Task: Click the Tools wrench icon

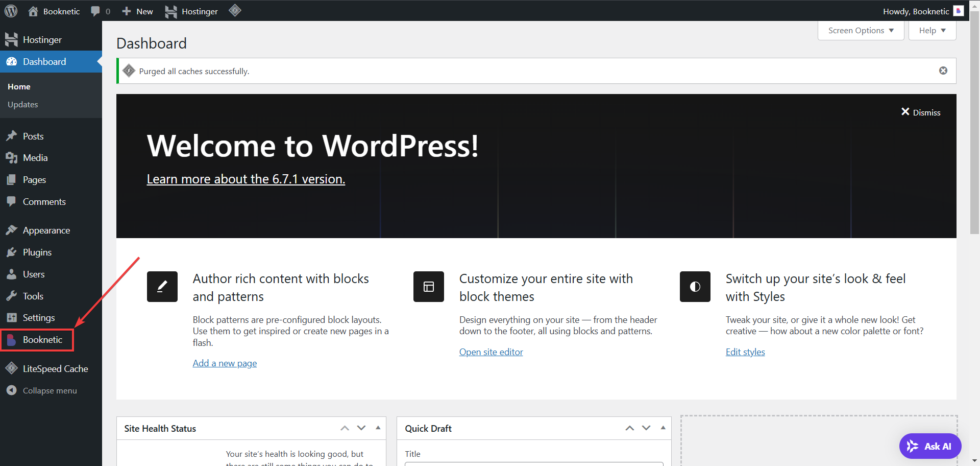Action: click(x=11, y=296)
